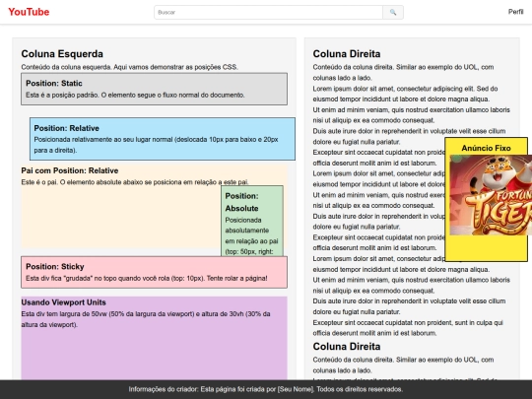Click the Anúncio Fixo title
This screenshot has width=532, height=399.
coord(486,148)
